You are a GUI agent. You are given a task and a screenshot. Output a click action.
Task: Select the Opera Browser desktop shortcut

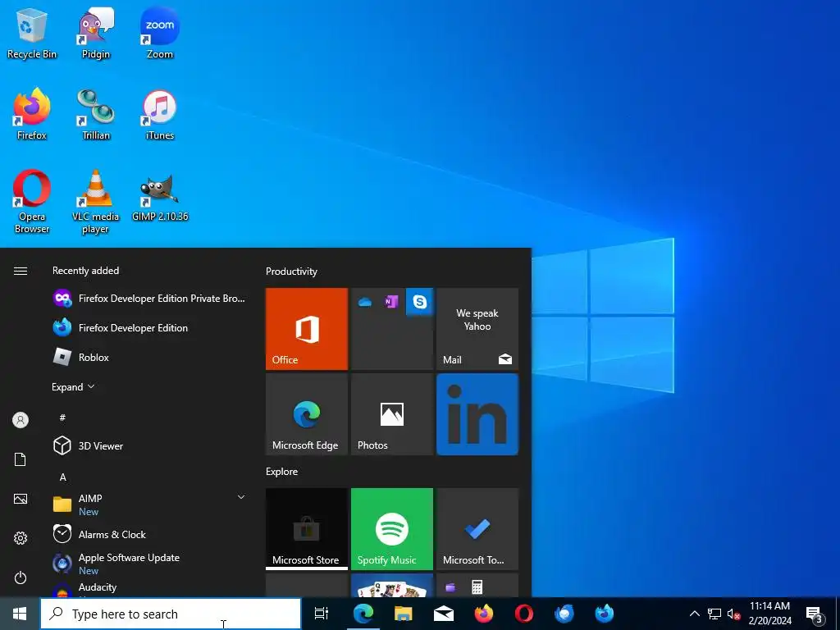[x=32, y=202]
